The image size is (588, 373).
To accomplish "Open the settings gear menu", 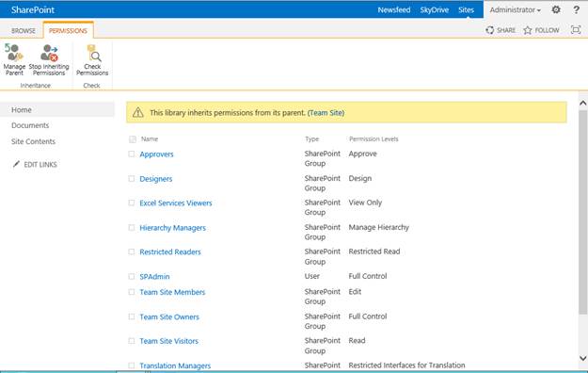I will pyautogui.click(x=556, y=9).
